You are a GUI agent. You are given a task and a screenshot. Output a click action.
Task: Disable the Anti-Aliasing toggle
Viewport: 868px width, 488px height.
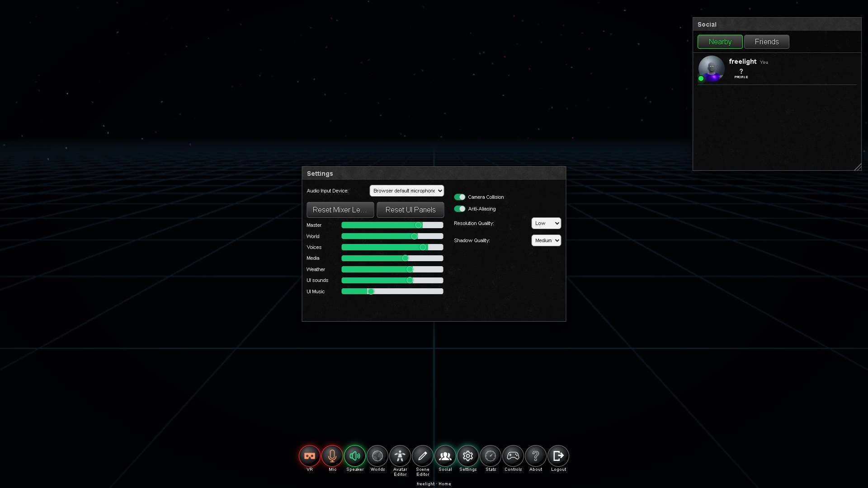point(459,209)
